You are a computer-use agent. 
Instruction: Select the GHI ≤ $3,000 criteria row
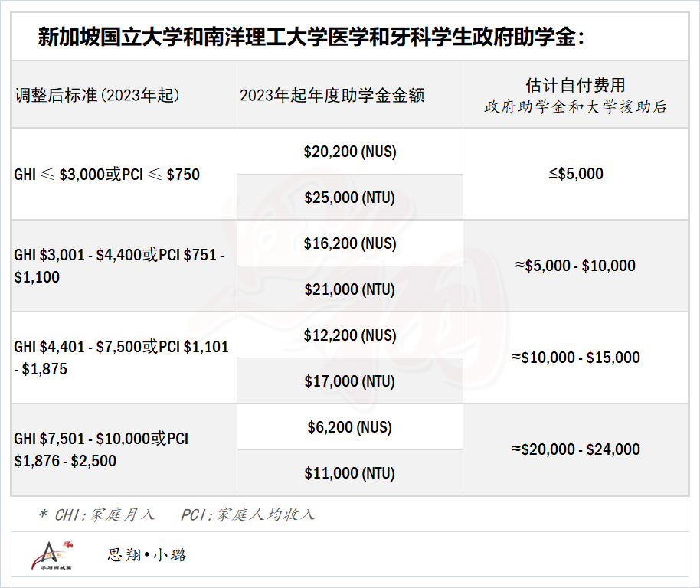click(x=124, y=174)
